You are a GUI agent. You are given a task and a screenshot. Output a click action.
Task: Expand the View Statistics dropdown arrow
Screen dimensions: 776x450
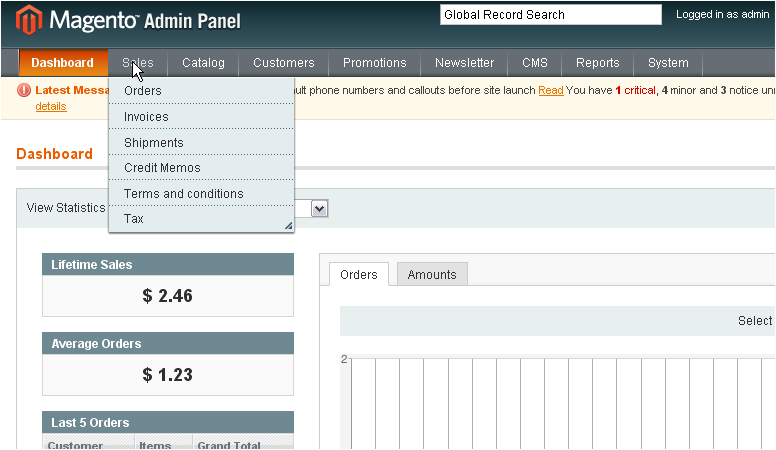(x=320, y=208)
